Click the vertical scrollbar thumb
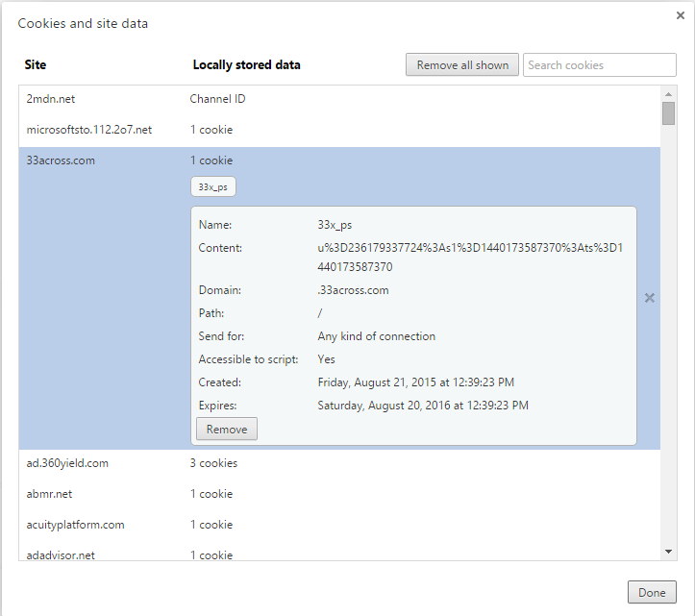Viewport: 695px width, 616px height. click(668, 113)
